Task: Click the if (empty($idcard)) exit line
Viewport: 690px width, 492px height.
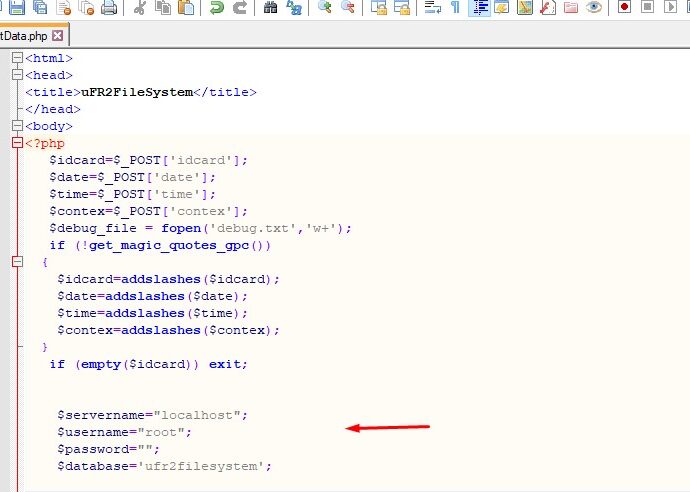Action: [149, 364]
